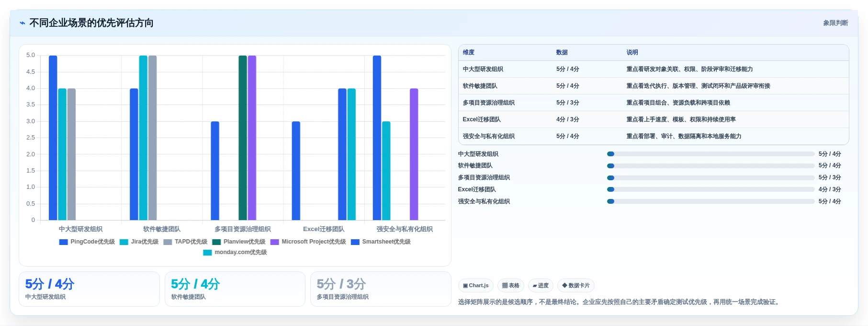Click the 数据卡片 chip
This screenshot has height=326, width=868.
pos(576,286)
